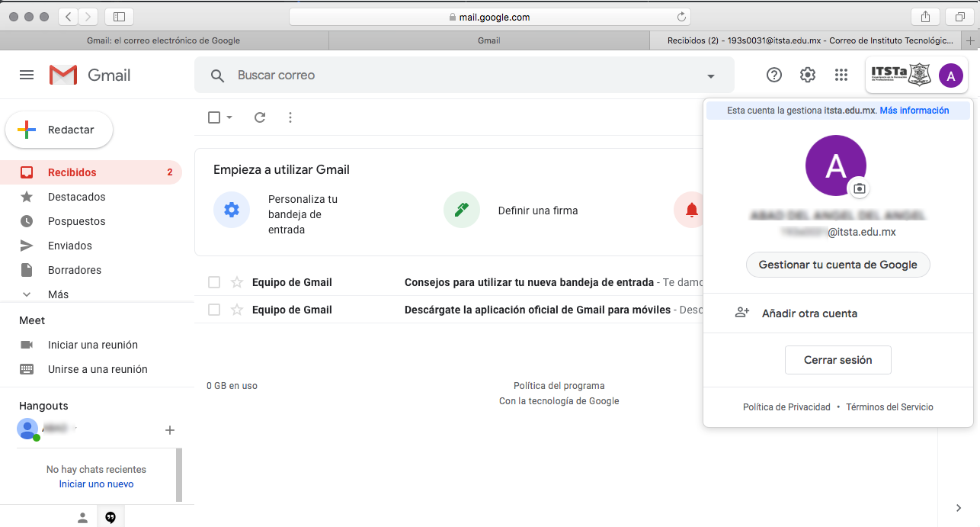Open the Destacados folder
This screenshot has width=980, height=527.
click(x=91, y=197)
